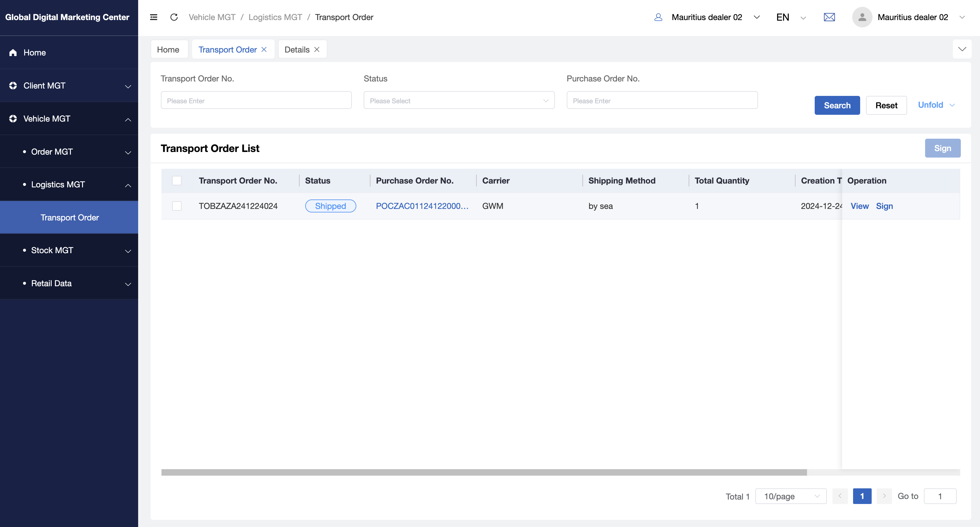Click the Status column header
The height and width of the screenshot is (527, 980).
pos(317,181)
